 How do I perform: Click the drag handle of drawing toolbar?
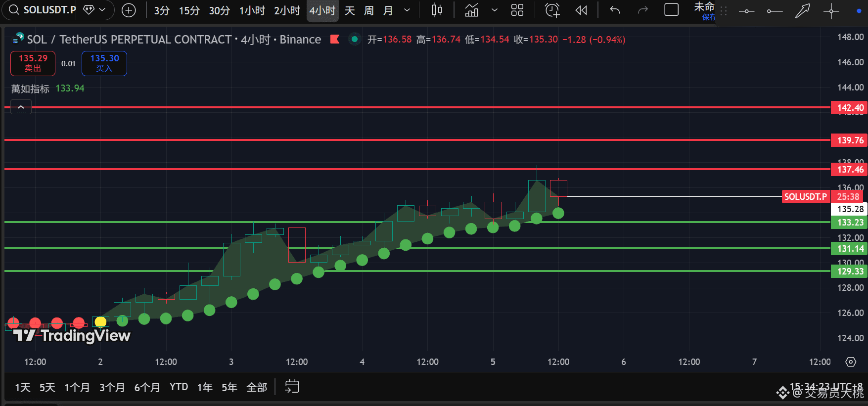724,11
